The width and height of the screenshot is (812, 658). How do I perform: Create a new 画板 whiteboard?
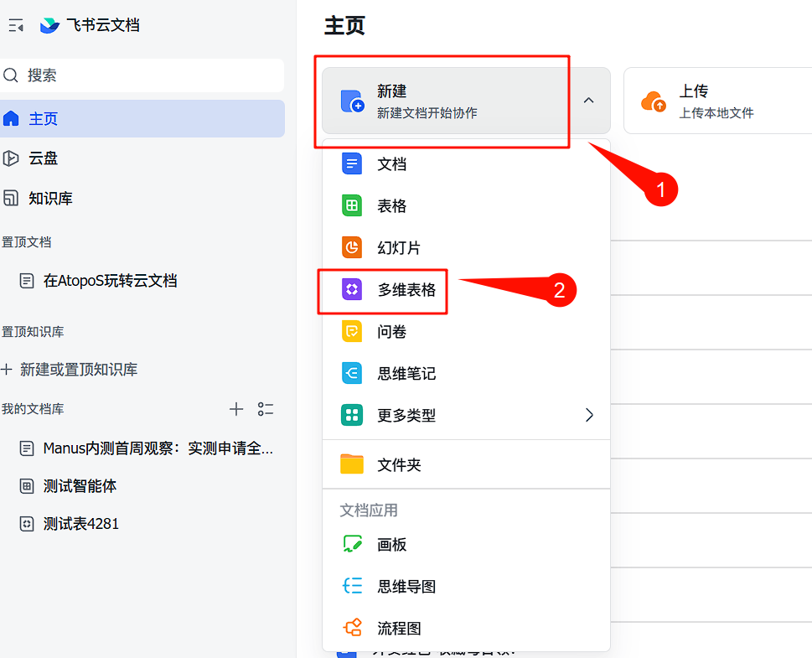(466, 545)
